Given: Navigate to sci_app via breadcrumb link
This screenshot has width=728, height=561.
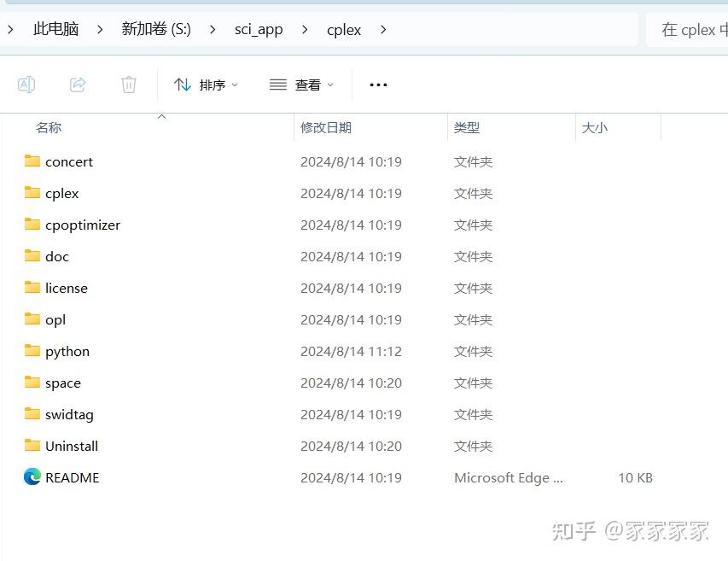Looking at the screenshot, I should [259, 29].
